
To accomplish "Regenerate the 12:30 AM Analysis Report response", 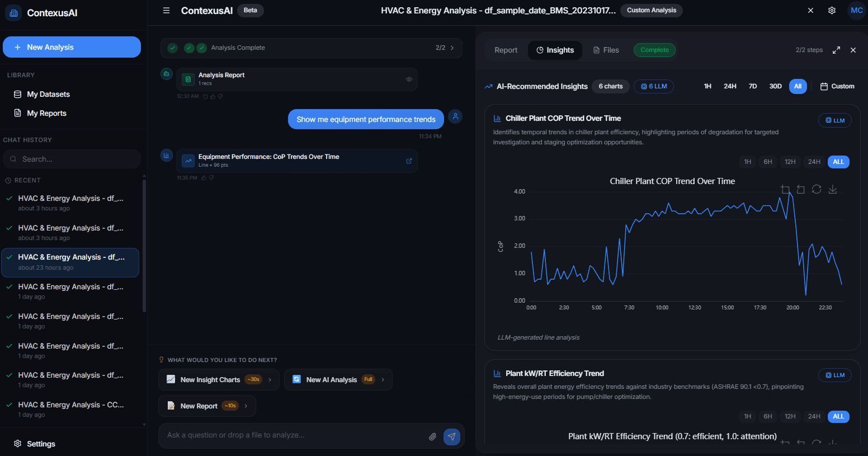I will 205,96.
